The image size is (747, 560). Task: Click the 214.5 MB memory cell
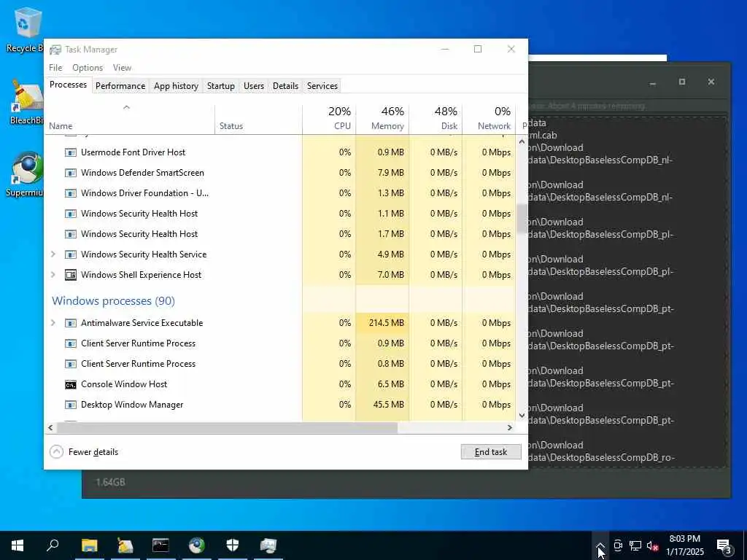tap(382, 323)
